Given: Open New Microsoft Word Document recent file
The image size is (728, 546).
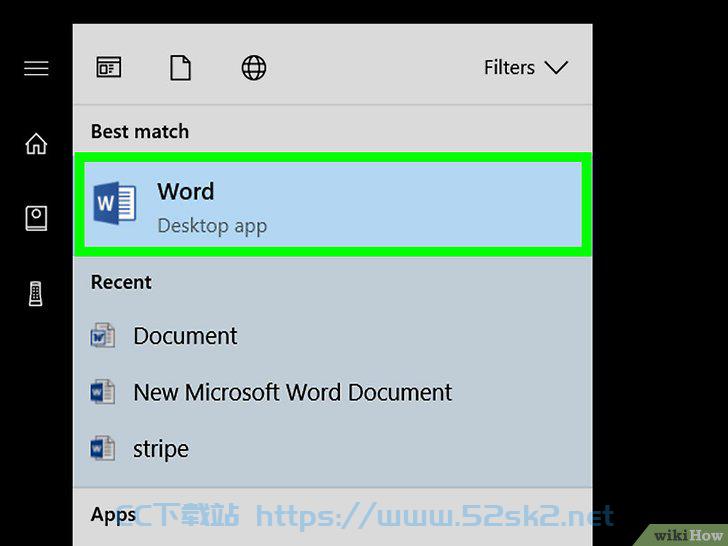Looking at the screenshot, I should pyautogui.click(x=332, y=392).
